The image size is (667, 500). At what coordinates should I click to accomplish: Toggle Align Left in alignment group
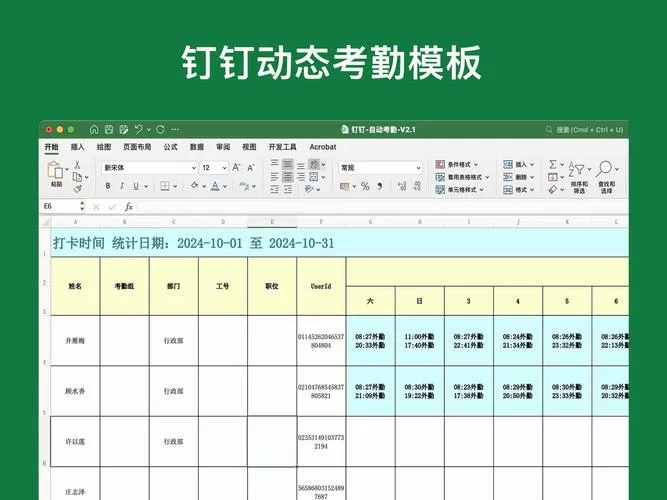point(275,177)
